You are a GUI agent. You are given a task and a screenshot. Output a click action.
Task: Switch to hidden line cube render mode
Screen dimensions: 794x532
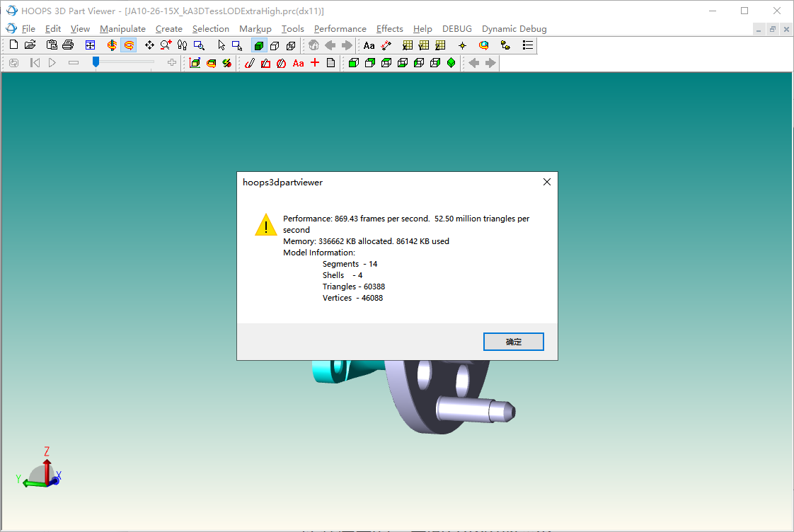(275, 45)
